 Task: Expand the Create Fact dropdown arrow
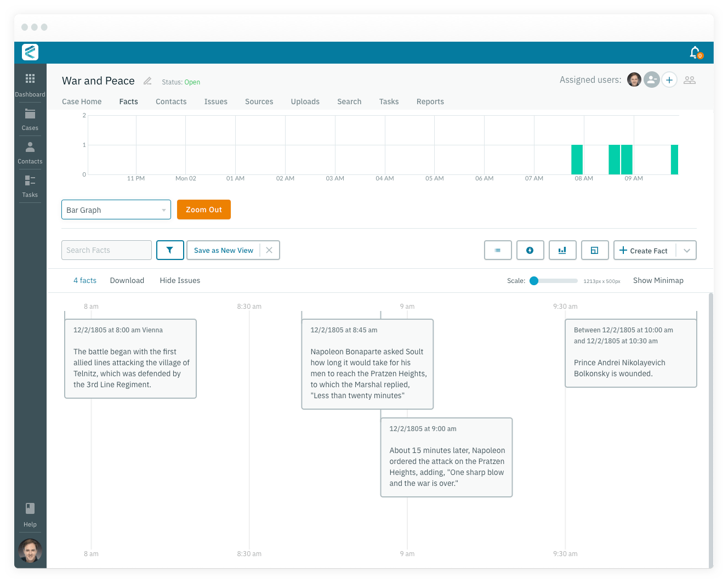pos(686,250)
